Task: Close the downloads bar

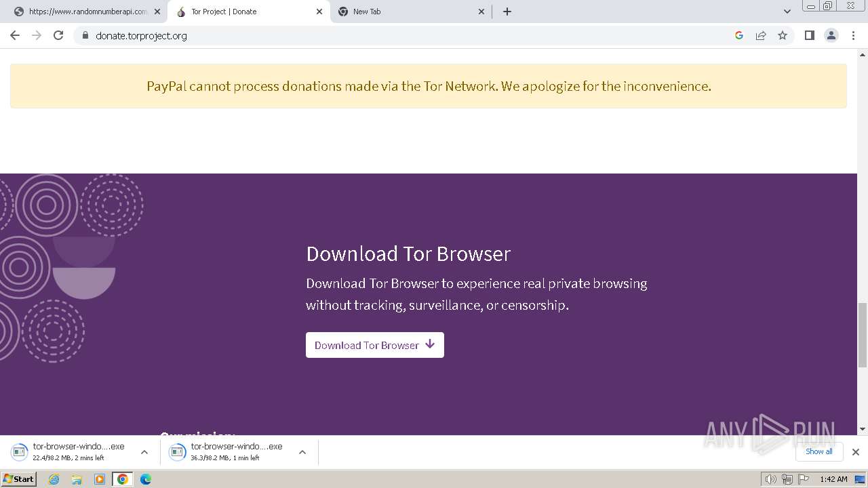Action: 856,451
